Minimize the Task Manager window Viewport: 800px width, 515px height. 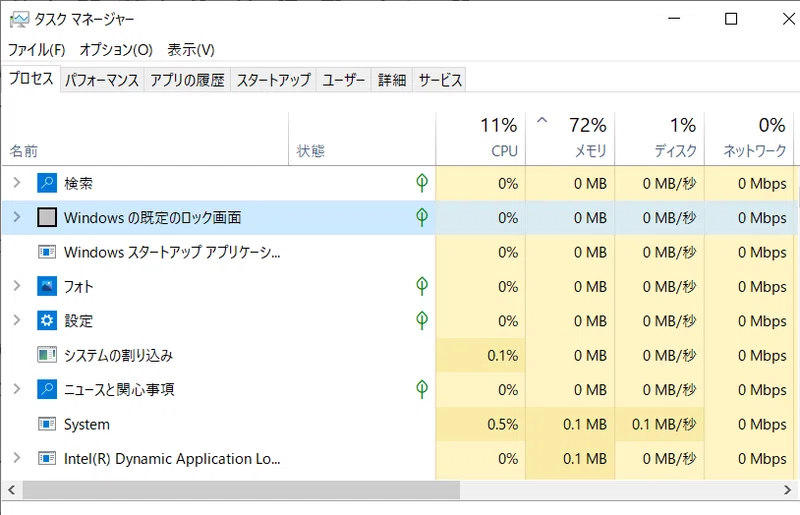674,19
